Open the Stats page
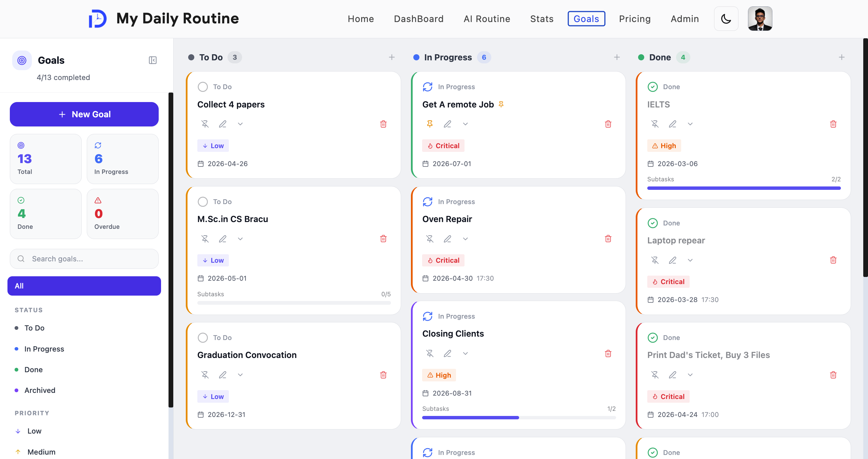Image resolution: width=868 pixels, height=459 pixels. coord(542,19)
